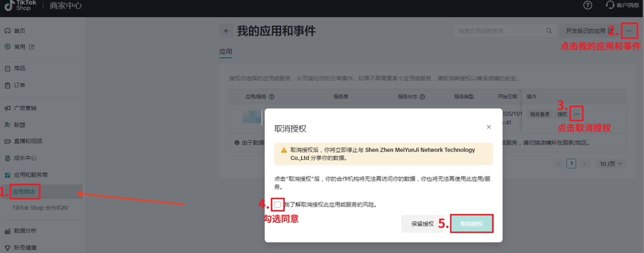Image resolution: width=644 pixels, height=253 pixels.
Task: Click the search magnifier icon
Action: pos(549,31)
